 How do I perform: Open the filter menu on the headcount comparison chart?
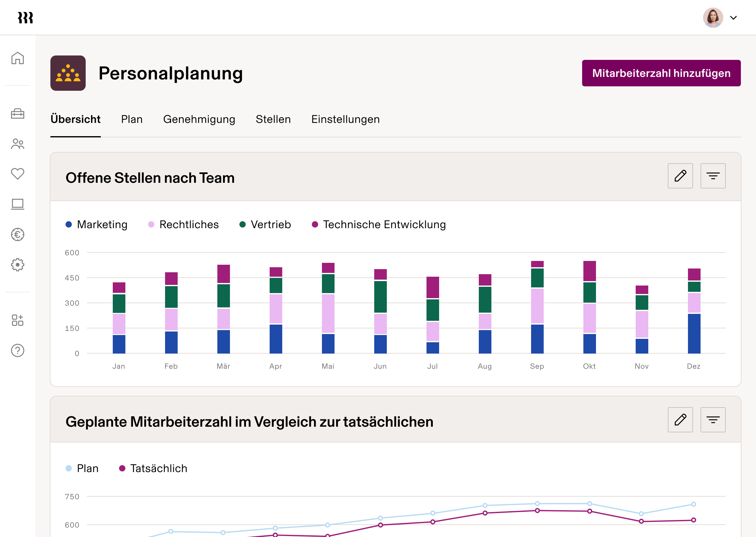tap(713, 420)
